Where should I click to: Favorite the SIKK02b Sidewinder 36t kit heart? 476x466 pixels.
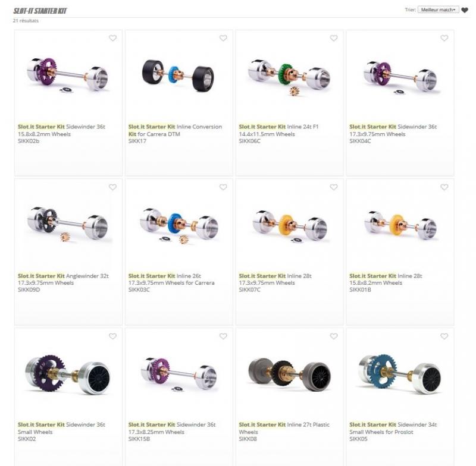tap(112, 38)
